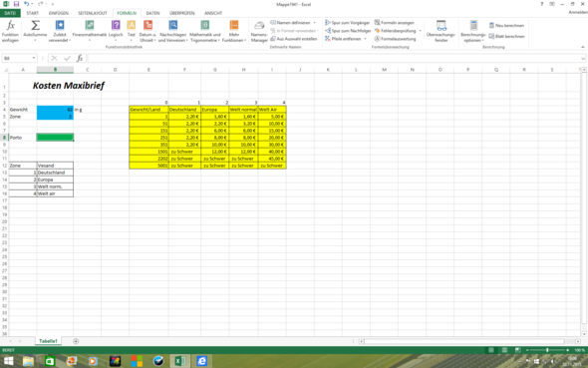Adjust the zoom slider in status bar

tap(547, 350)
